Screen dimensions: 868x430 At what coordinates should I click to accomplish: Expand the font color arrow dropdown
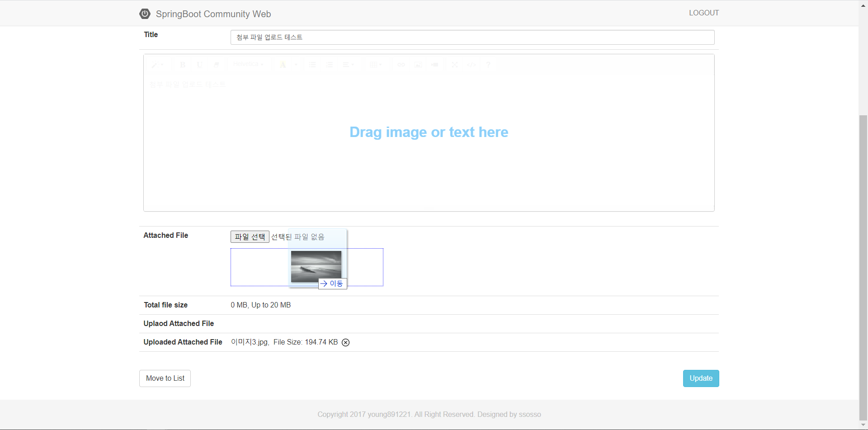[296, 65]
